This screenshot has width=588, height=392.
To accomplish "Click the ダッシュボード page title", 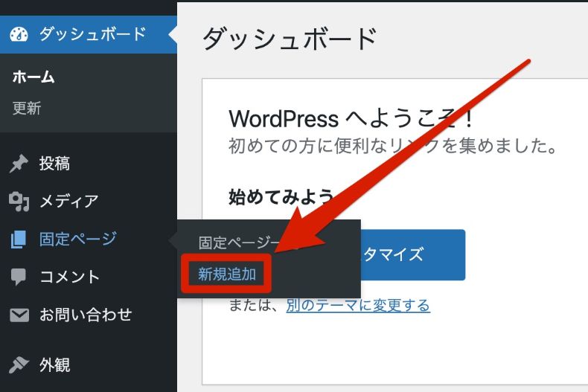I will (x=290, y=39).
